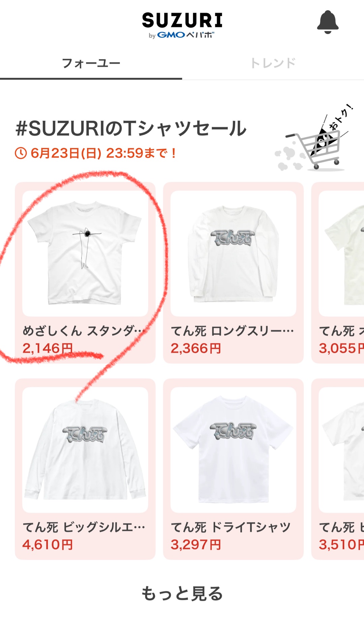This screenshot has height=617, width=364.
Task: Tap the 3,297円 price label
Action: (196, 545)
